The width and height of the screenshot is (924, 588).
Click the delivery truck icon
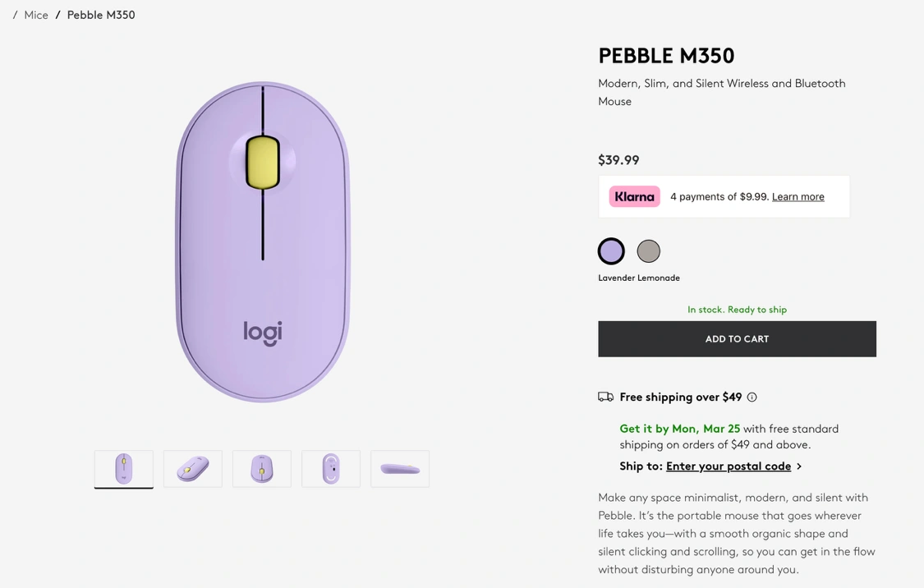point(606,397)
